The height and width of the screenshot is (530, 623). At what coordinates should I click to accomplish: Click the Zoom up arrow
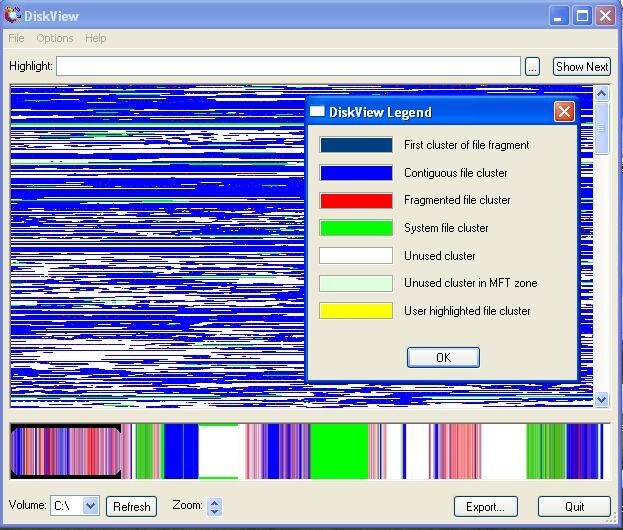(x=215, y=502)
